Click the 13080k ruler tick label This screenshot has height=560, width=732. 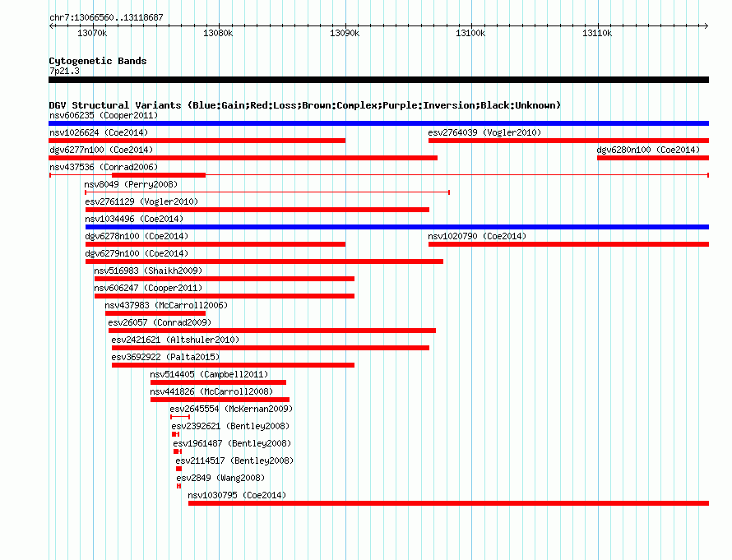[218, 33]
